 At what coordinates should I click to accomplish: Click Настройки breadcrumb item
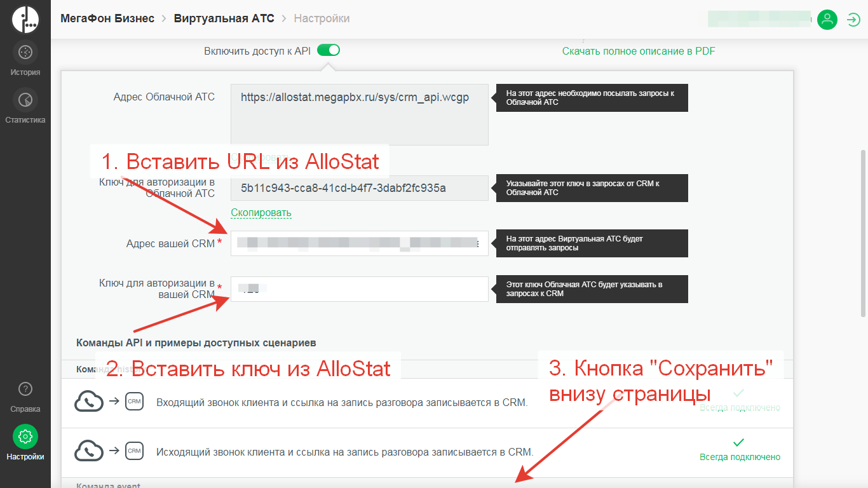pos(322,18)
